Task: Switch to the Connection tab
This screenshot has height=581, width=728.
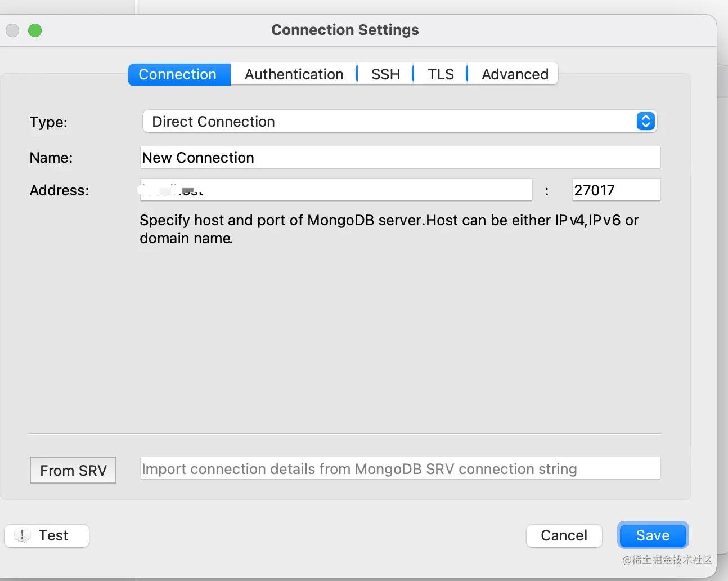Action: pos(178,74)
